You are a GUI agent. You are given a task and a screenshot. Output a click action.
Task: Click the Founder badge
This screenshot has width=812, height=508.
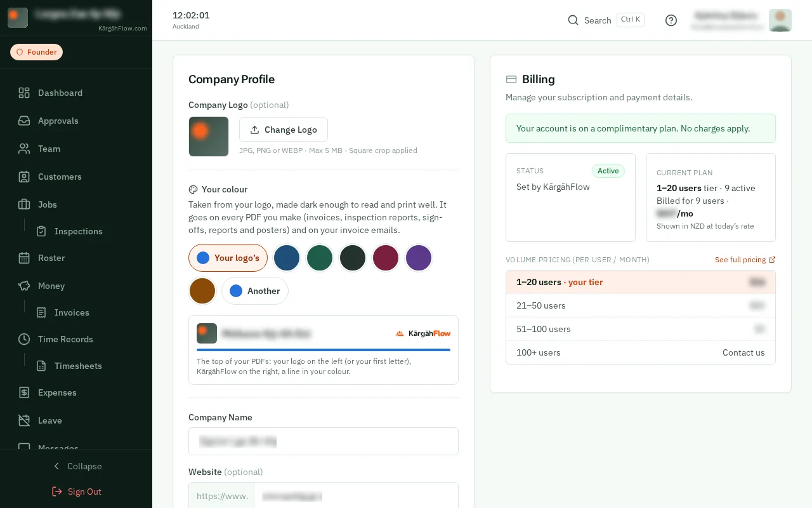point(36,52)
